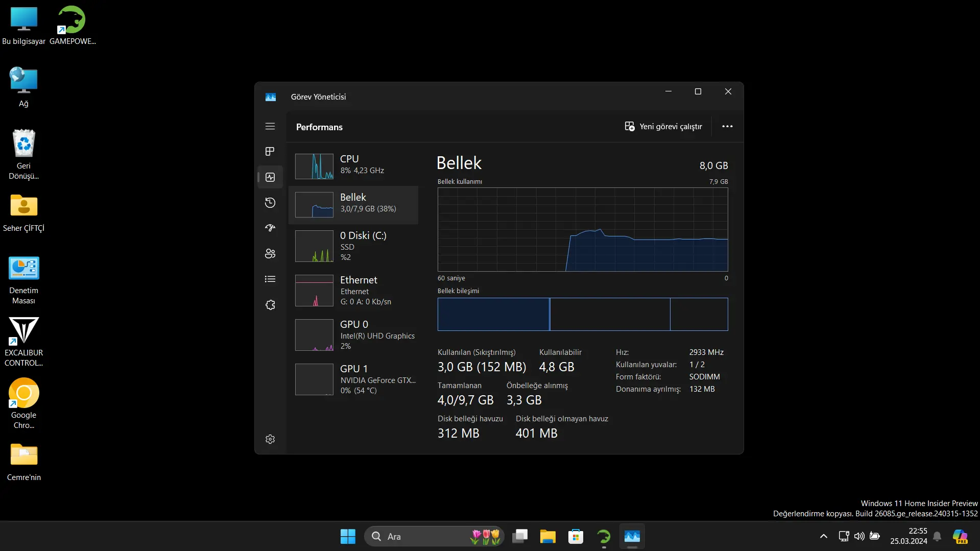Click the Görev Yöneticisi app icon in title bar
The width and height of the screenshot is (980, 551).
(271, 97)
